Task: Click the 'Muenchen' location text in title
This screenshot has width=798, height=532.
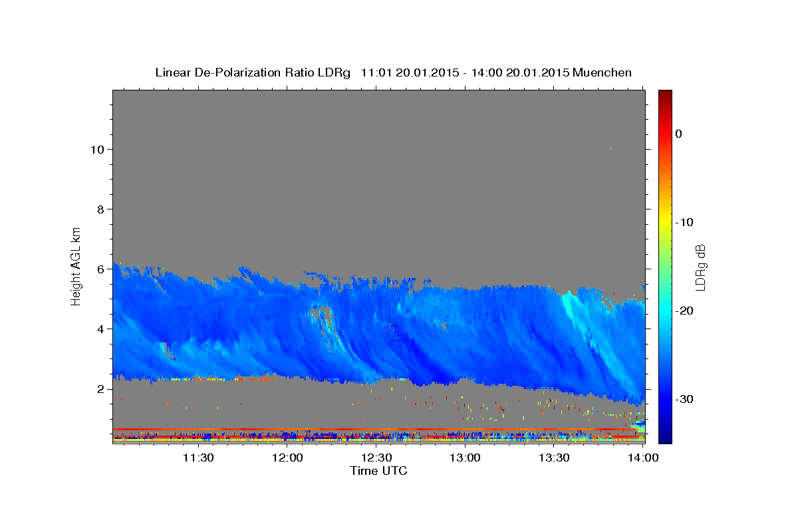Action: 602,72
